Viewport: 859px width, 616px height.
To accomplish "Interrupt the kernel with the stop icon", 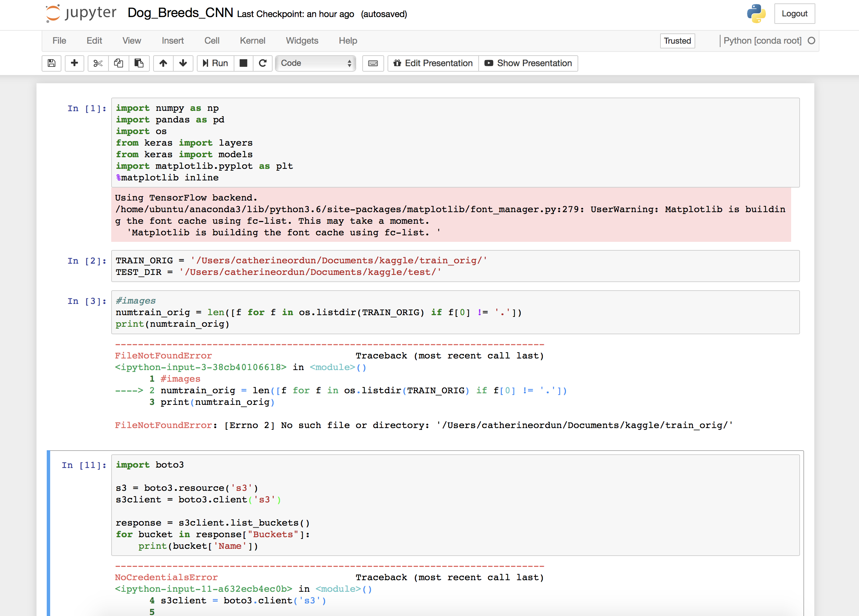I will pos(244,63).
